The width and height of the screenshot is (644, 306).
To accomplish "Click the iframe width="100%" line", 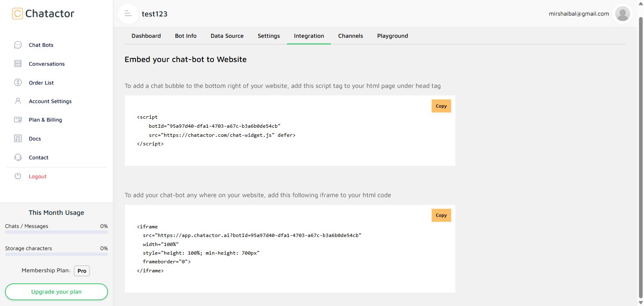I will tap(161, 244).
